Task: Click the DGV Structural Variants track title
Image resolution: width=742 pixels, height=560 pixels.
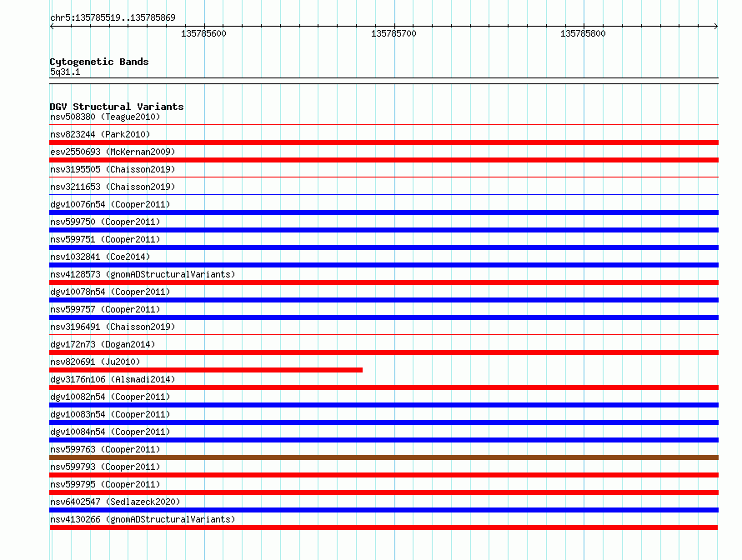Action: point(117,107)
